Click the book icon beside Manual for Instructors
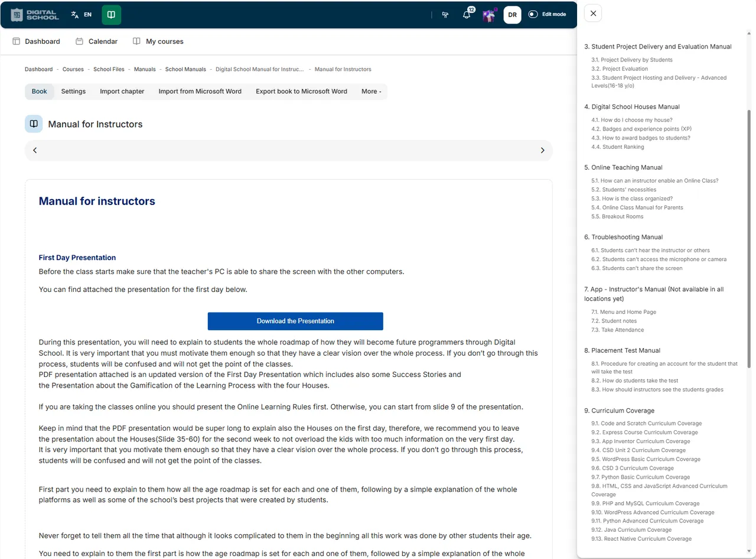The image size is (756, 559). tap(34, 124)
